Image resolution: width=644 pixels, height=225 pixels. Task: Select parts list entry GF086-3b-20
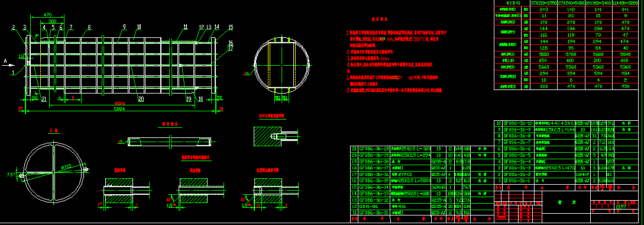coord(374,149)
